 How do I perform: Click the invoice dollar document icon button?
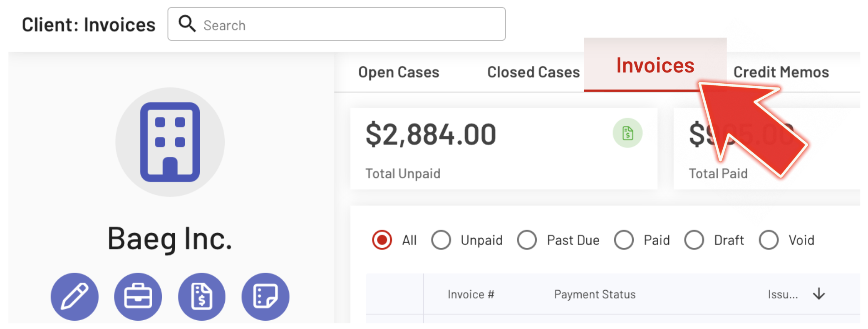[x=202, y=297]
